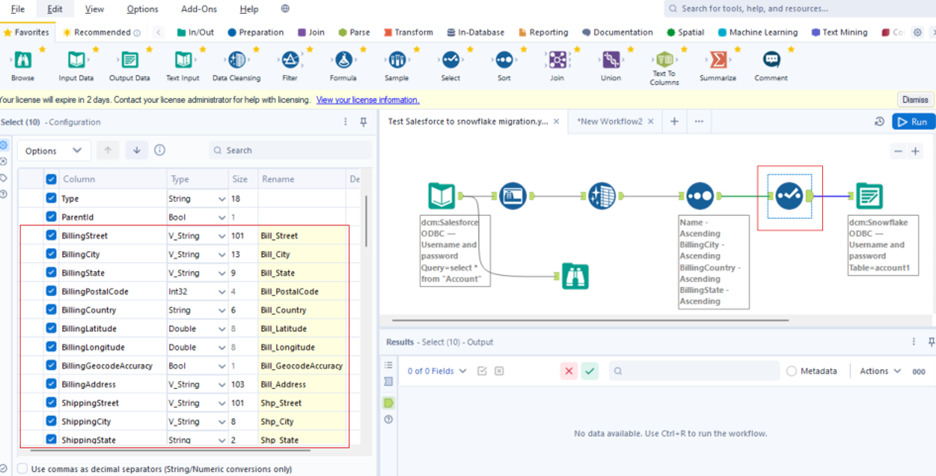Choose the Text To Columns tool

(x=664, y=61)
